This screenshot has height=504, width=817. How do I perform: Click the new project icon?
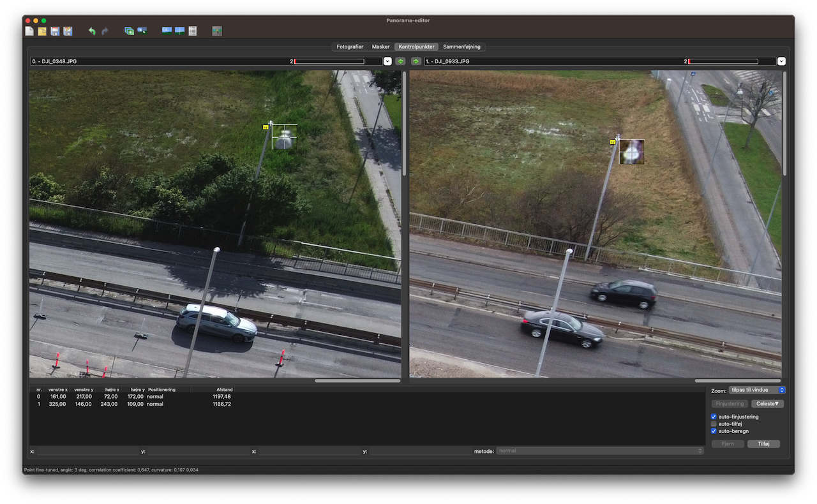(x=29, y=31)
